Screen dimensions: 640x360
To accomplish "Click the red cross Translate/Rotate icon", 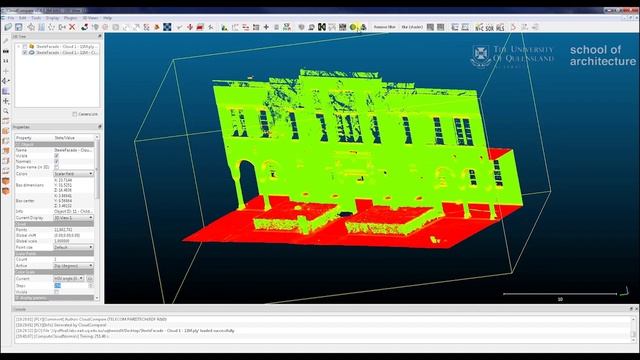I will coord(190,27).
